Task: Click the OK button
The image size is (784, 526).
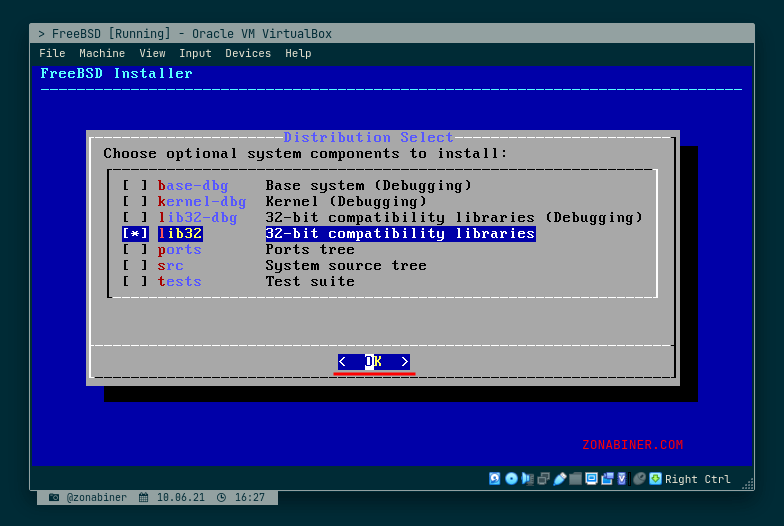Action: point(374,361)
